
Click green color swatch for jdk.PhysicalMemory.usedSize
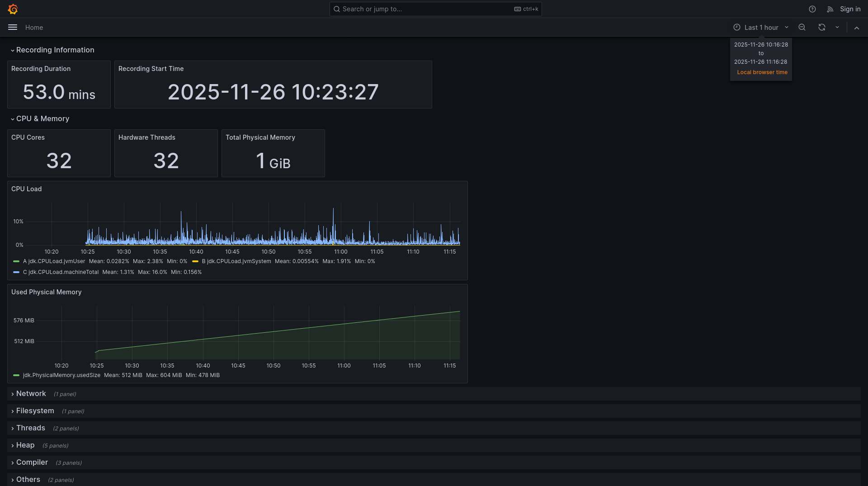click(16, 375)
